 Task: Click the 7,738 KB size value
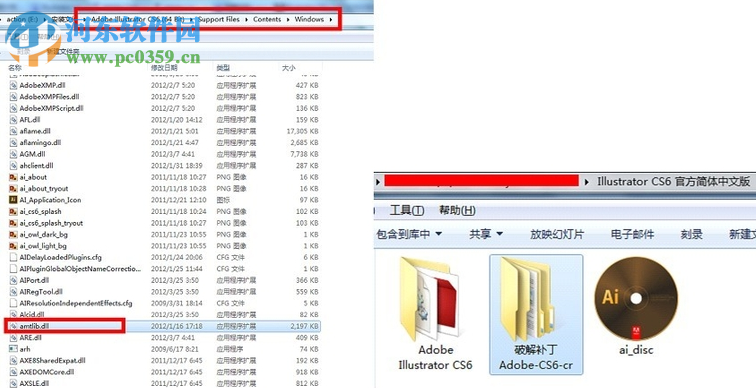point(304,154)
